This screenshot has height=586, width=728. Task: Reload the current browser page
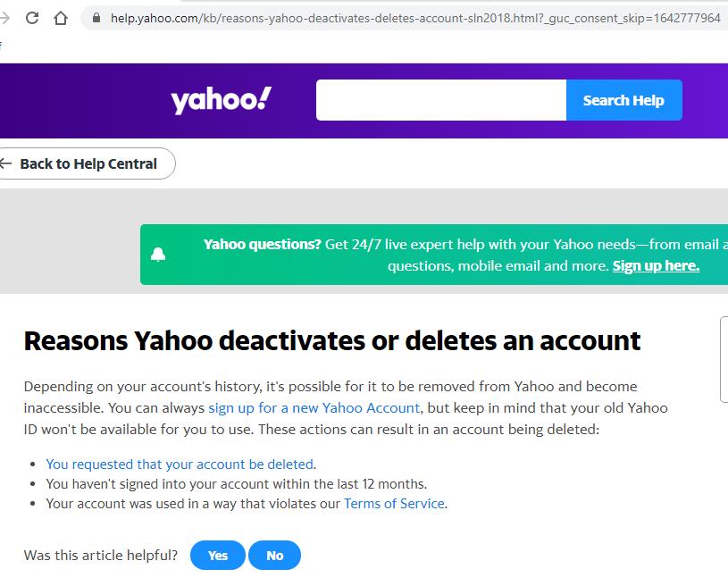click(32, 18)
